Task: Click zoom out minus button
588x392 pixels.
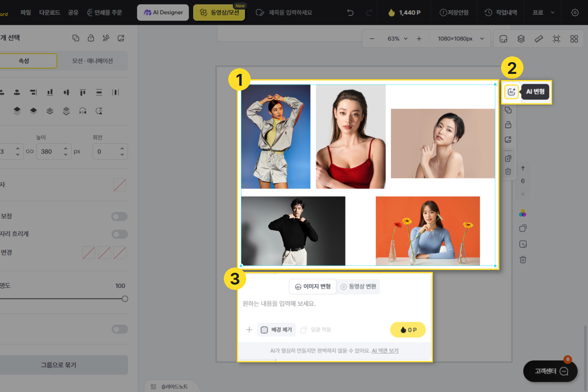Action: pyautogui.click(x=372, y=39)
